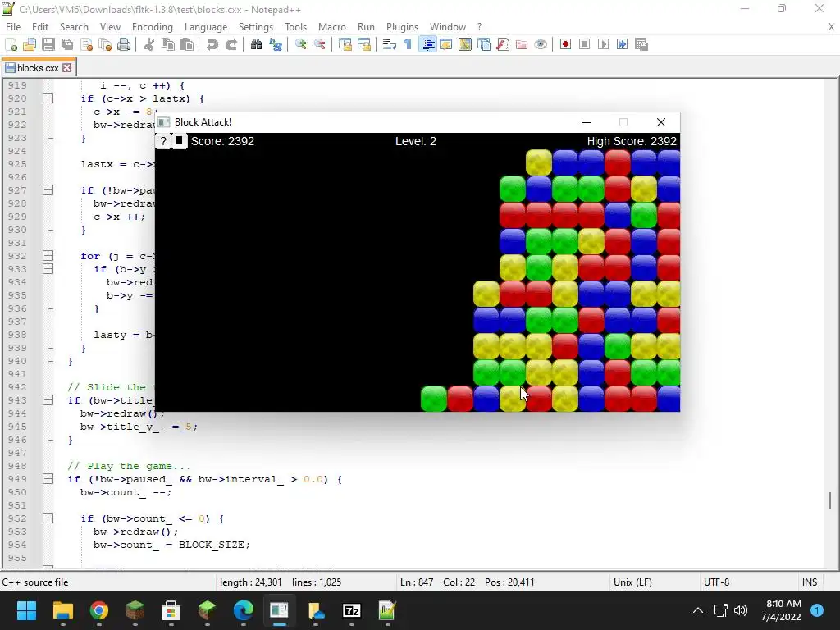Start macro recording with red dot
Viewport: 840px width, 630px height.
click(565, 44)
